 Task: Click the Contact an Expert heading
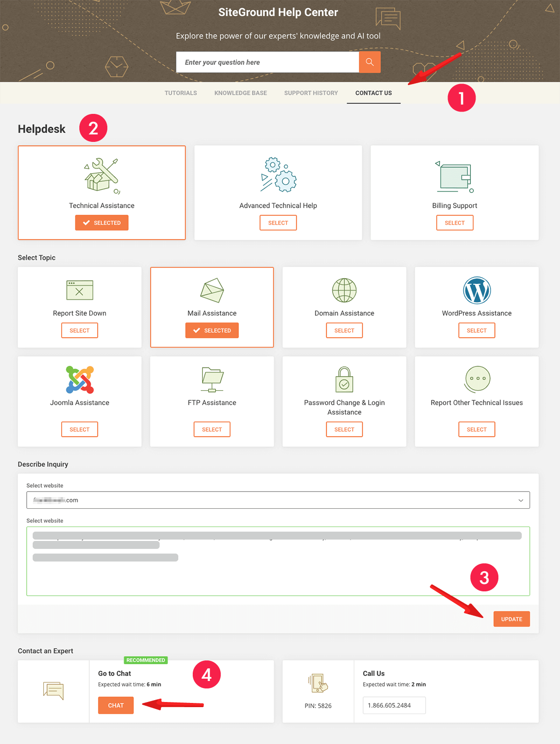[x=45, y=651]
